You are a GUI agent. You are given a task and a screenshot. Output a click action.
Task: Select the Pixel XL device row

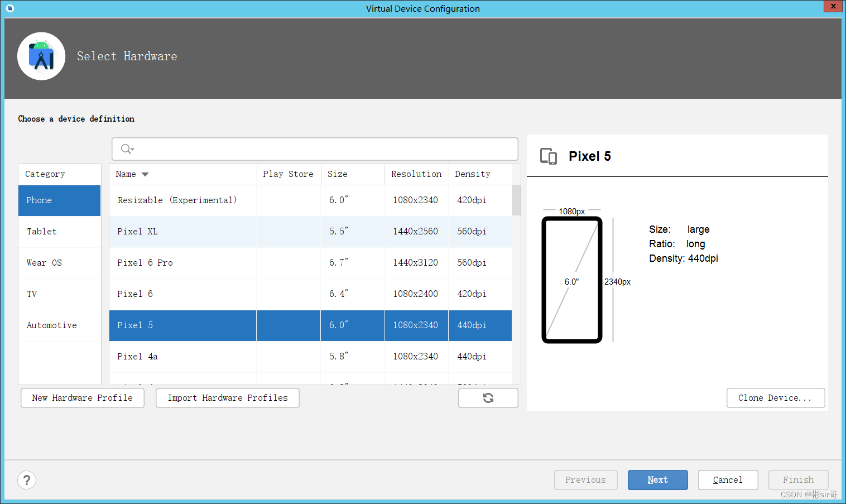310,232
